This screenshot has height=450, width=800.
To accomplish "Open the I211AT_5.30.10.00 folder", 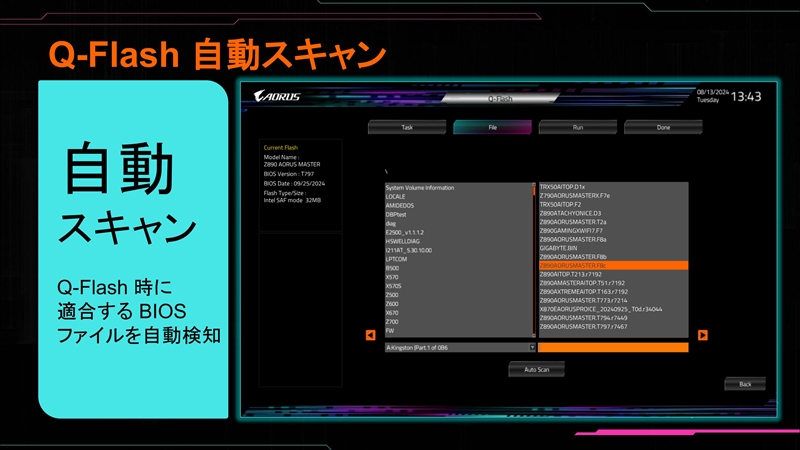I will click(x=409, y=251).
